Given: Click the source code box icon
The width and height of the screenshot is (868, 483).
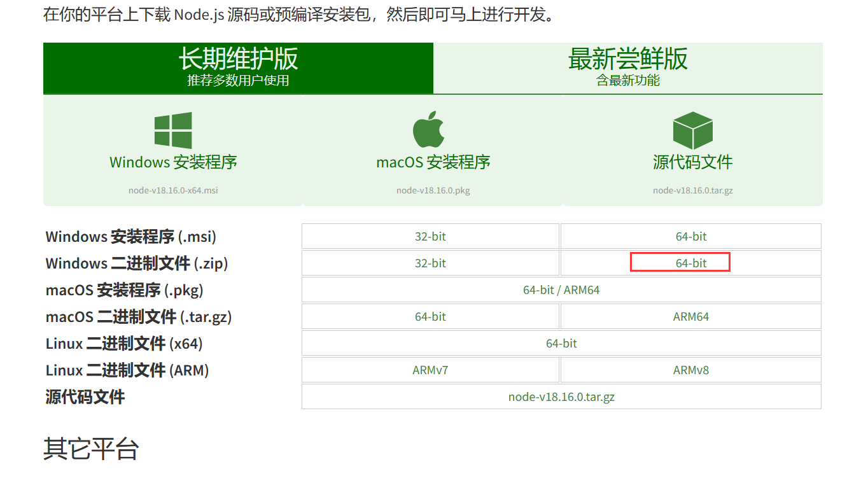Looking at the screenshot, I should click(692, 130).
